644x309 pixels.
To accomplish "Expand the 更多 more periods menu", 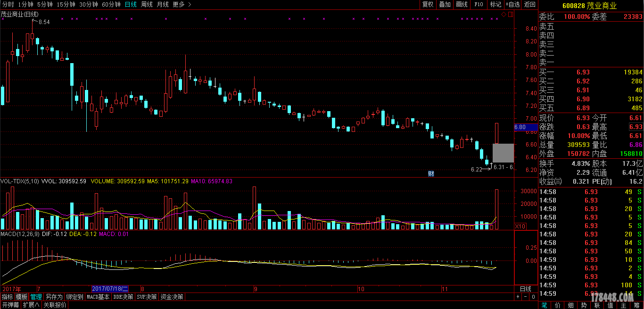I will coord(182,4).
